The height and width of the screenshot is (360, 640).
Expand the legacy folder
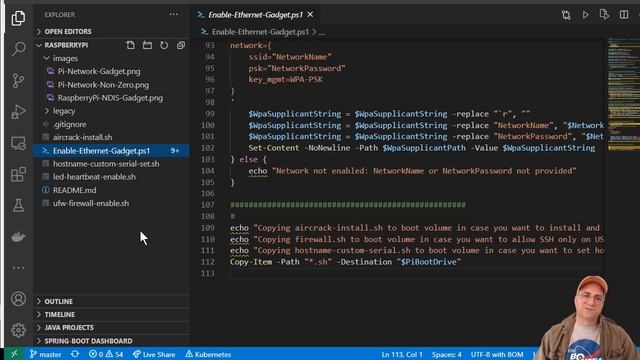(64, 111)
